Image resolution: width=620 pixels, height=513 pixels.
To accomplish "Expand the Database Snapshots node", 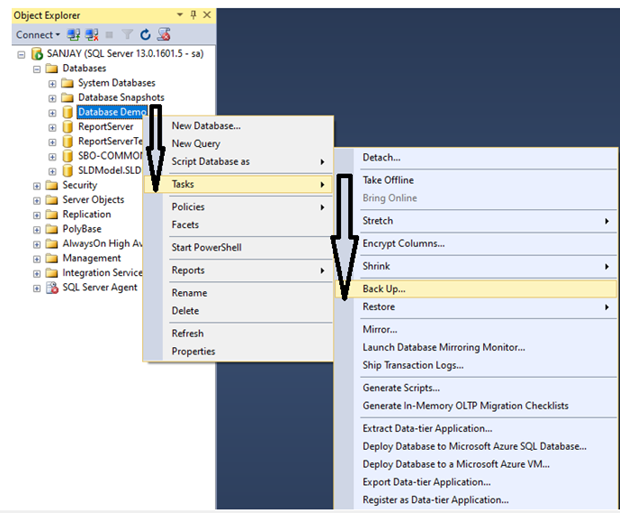I will tap(52, 98).
